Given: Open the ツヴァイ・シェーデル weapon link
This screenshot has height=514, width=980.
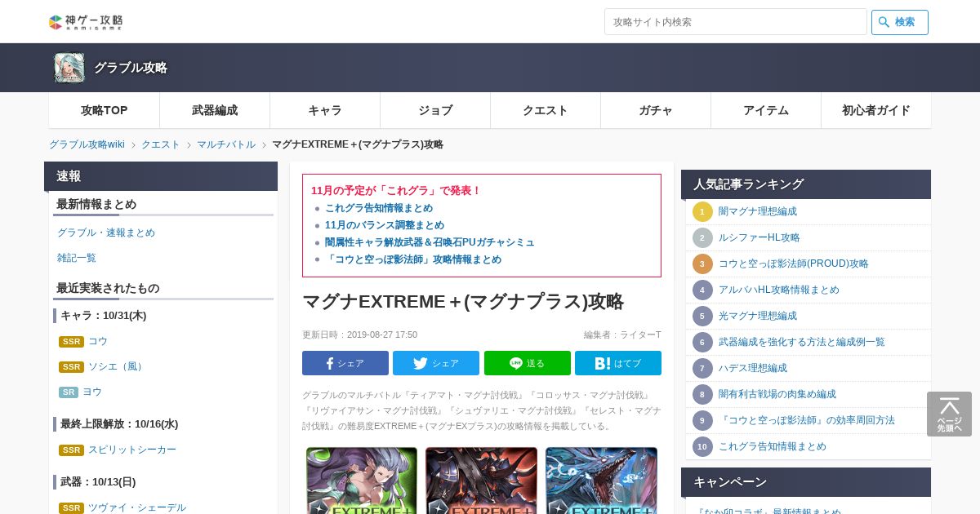Looking at the screenshot, I should point(137,507).
